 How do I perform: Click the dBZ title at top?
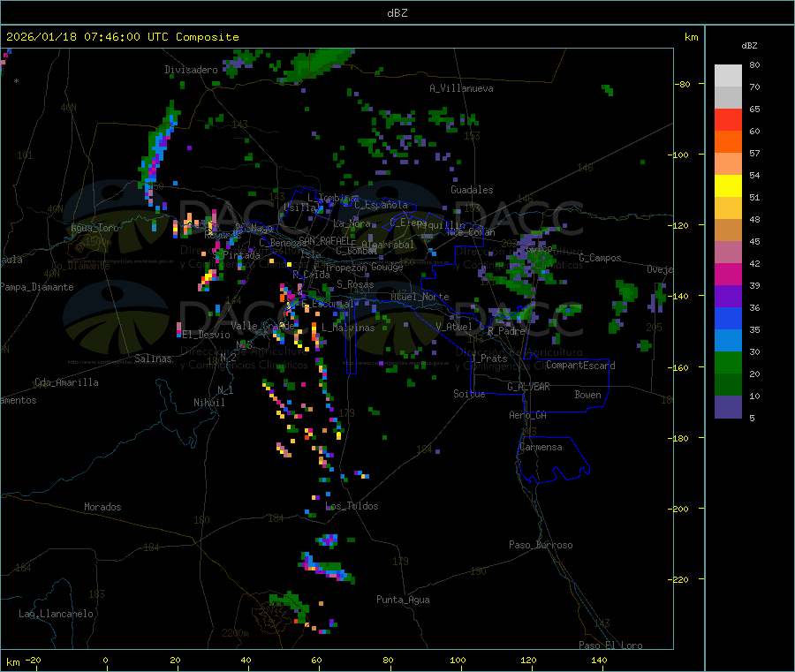(397, 13)
